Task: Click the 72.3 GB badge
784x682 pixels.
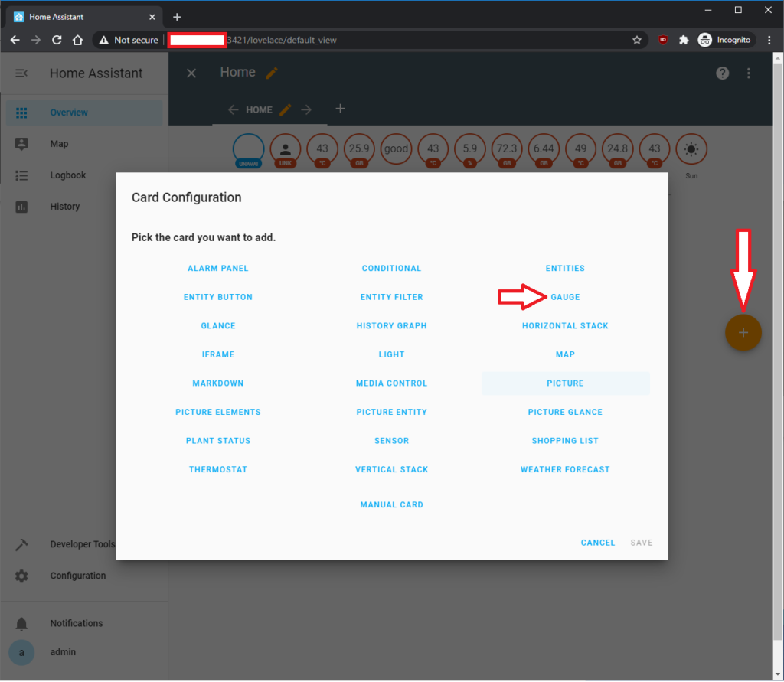Action: (507, 150)
